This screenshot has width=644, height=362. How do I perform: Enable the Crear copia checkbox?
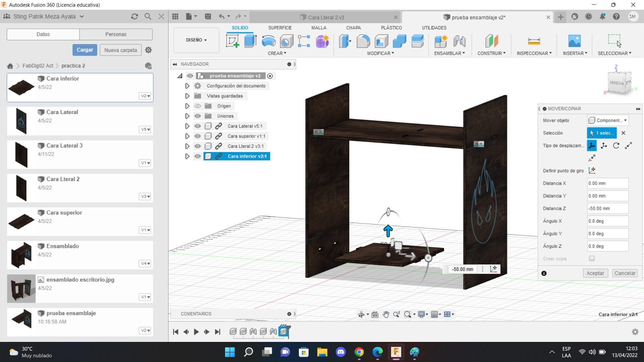(592, 258)
